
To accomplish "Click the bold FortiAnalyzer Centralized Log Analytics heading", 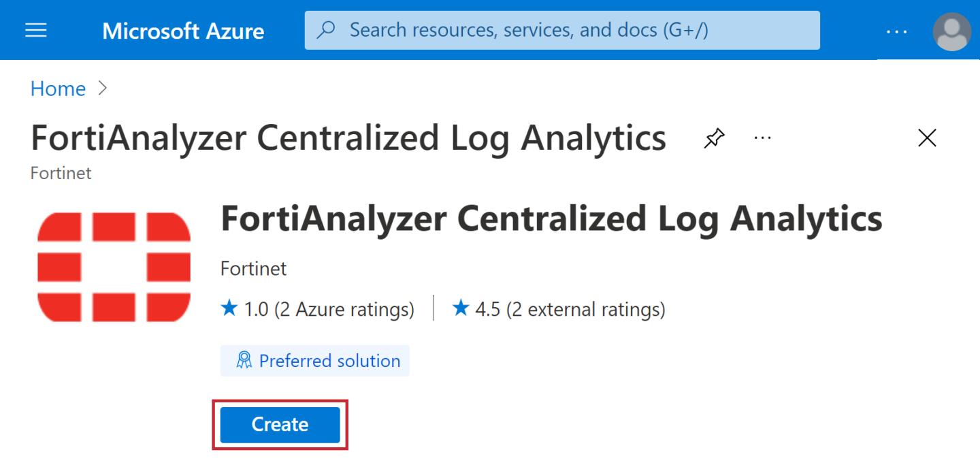I will [551, 219].
